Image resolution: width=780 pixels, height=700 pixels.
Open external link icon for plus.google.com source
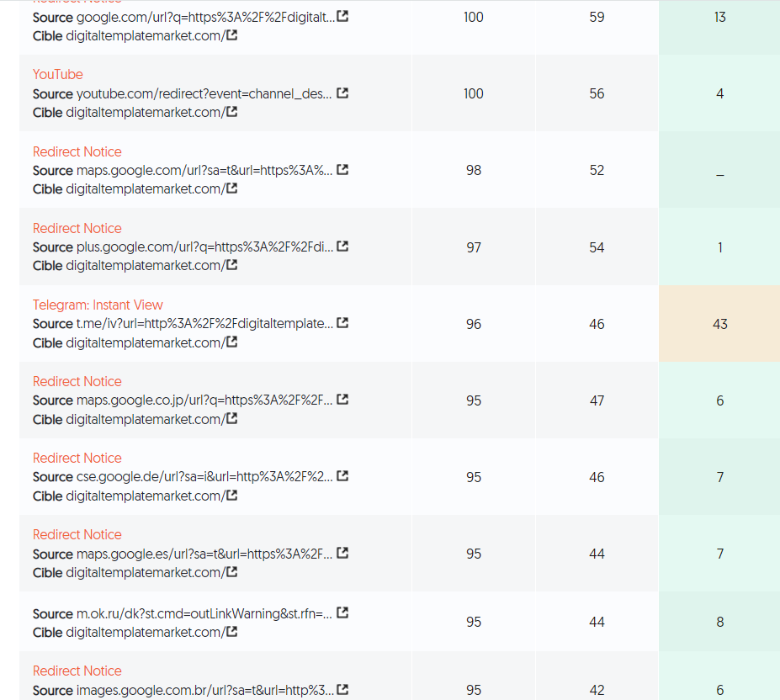(342, 247)
